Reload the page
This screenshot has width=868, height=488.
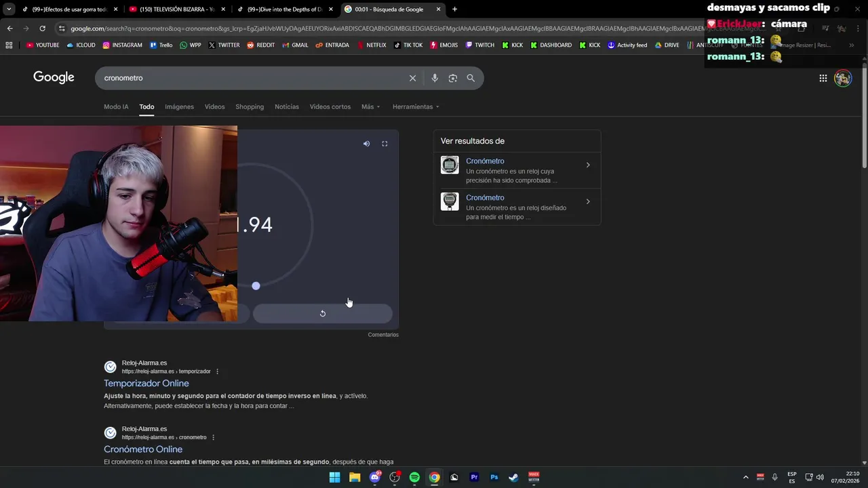(42, 28)
